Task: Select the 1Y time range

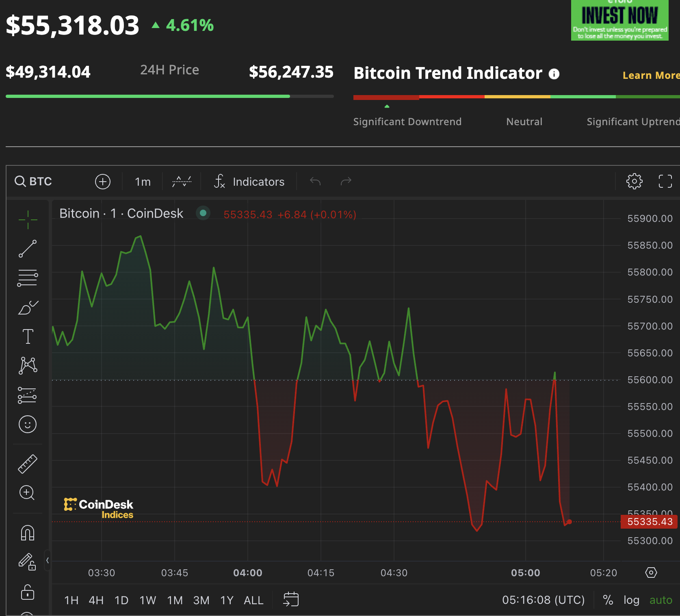Action: (227, 600)
